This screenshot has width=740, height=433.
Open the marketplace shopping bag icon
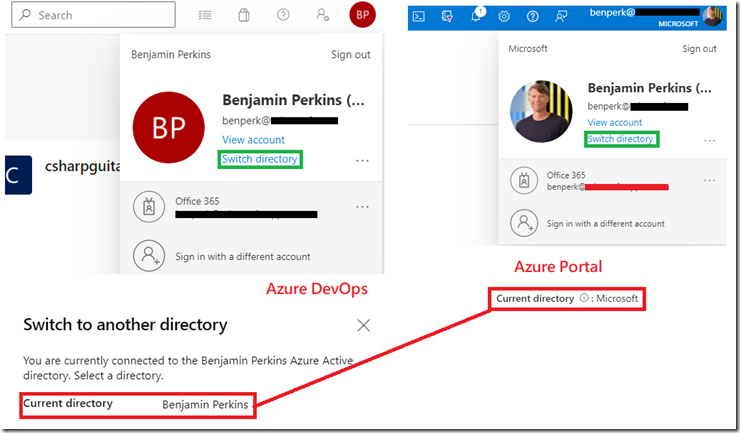(244, 15)
